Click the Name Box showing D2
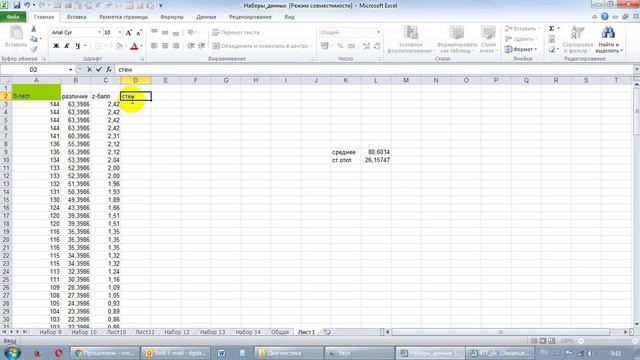Screen dimensions: 640x360 33,70
